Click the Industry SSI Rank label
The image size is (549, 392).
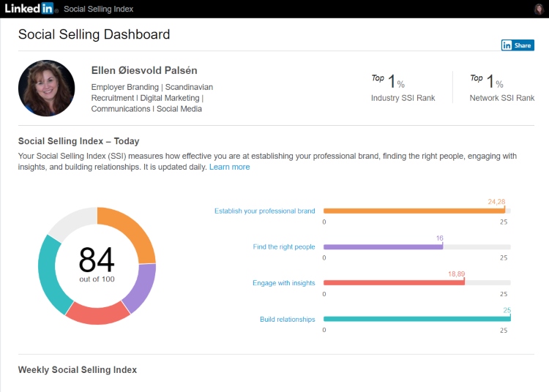(x=403, y=98)
